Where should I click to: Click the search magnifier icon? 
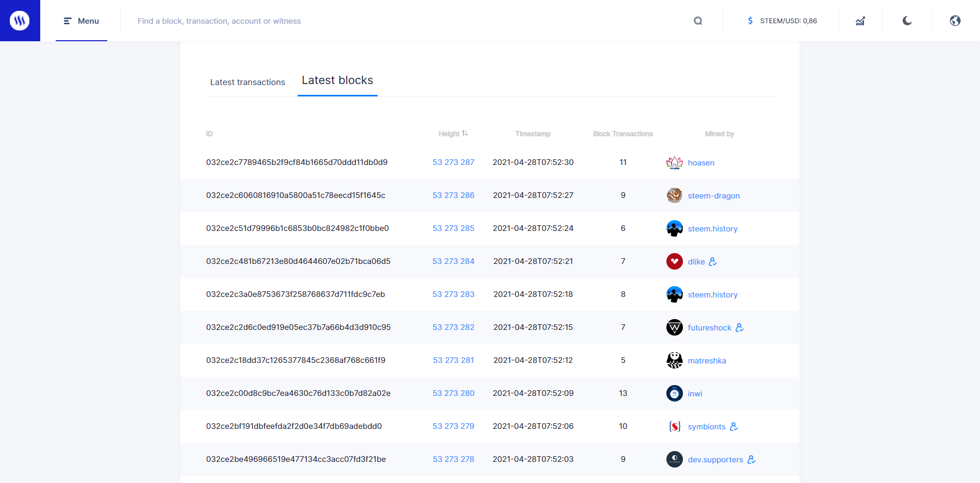coord(698,21)
